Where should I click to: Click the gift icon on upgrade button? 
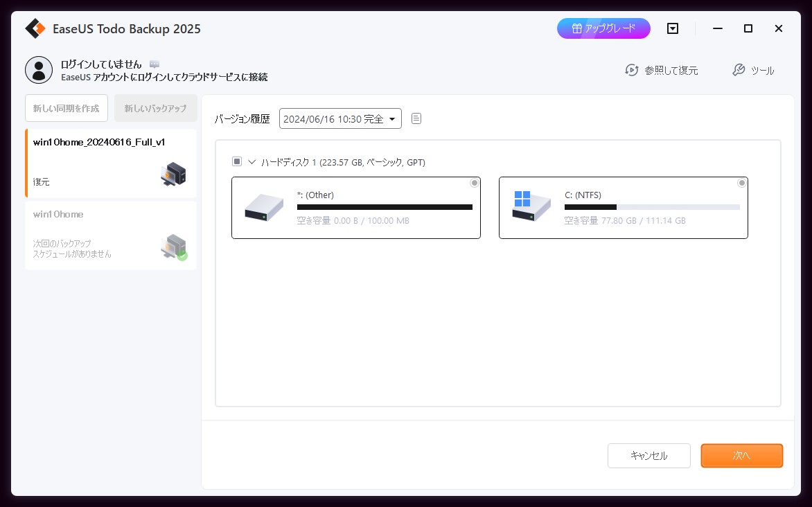[x=577, y=28]
